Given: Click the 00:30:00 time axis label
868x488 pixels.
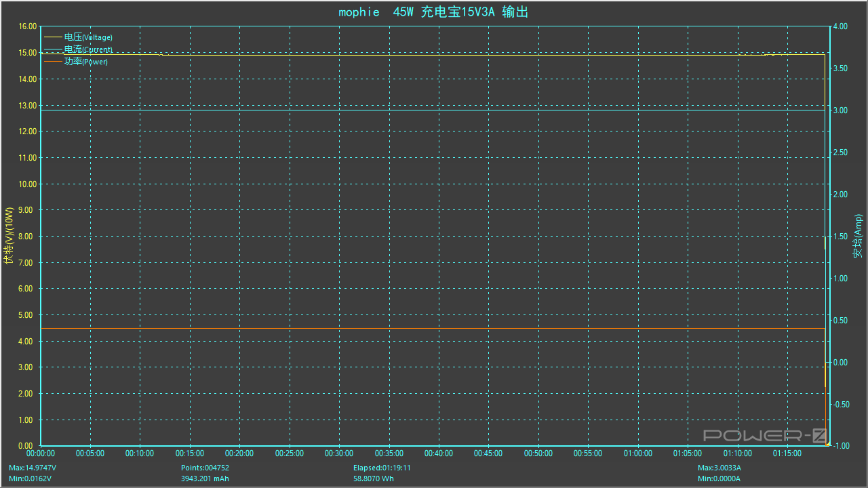Looking at the screenshot, I should coord(339,454).
